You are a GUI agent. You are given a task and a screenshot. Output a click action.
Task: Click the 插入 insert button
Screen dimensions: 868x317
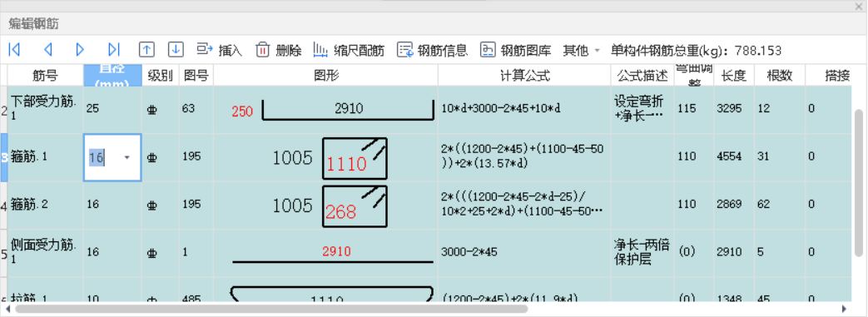point(220,51)
